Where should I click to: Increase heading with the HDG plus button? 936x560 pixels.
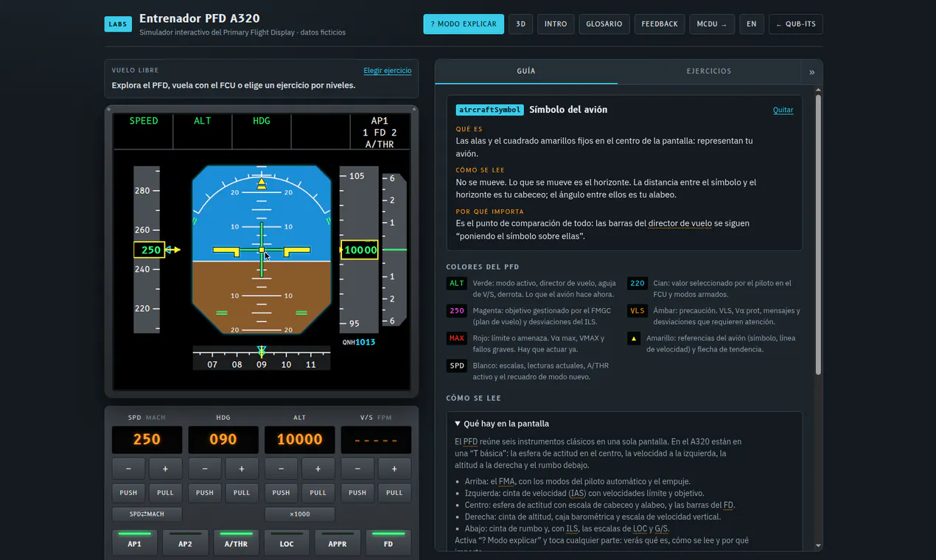click(x=242, y=469)
